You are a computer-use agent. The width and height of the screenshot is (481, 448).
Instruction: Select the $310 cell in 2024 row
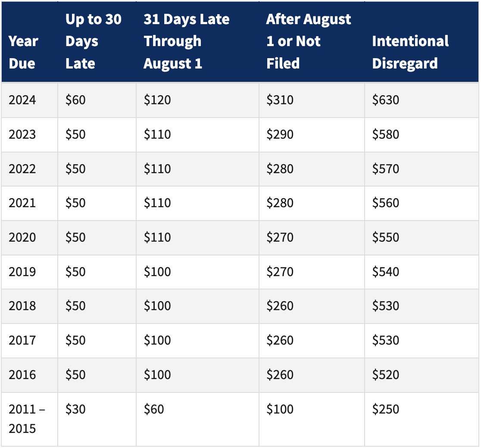(280, 100)
